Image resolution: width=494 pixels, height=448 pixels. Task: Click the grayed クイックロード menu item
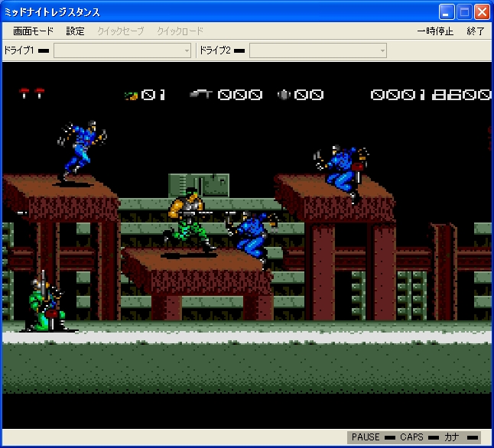pyautogui.click(x=180, y=31)
